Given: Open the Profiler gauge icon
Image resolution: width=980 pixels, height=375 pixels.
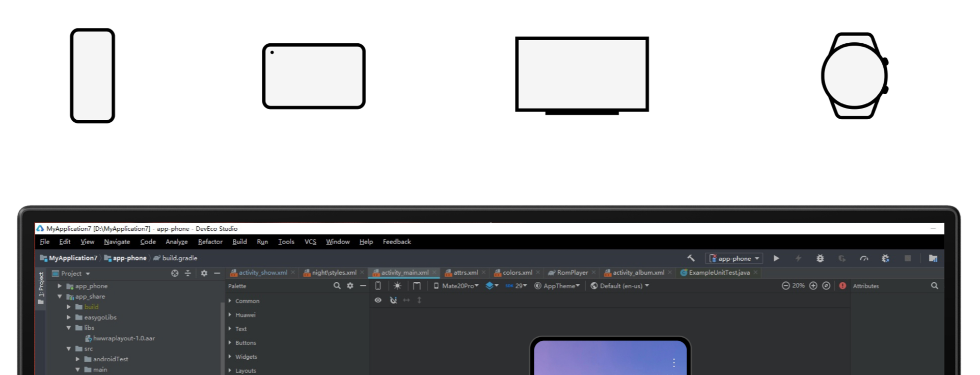Looking at the screenshot, I should 864,258.
